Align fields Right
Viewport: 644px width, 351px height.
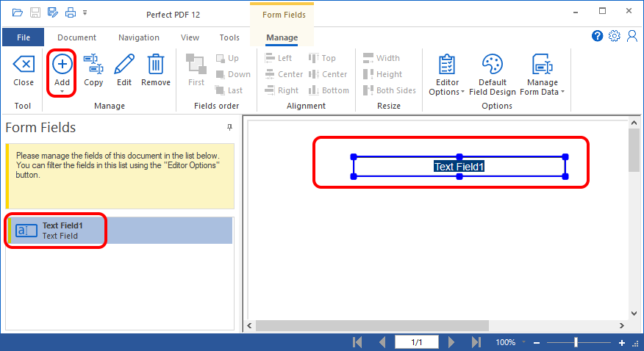282,90
